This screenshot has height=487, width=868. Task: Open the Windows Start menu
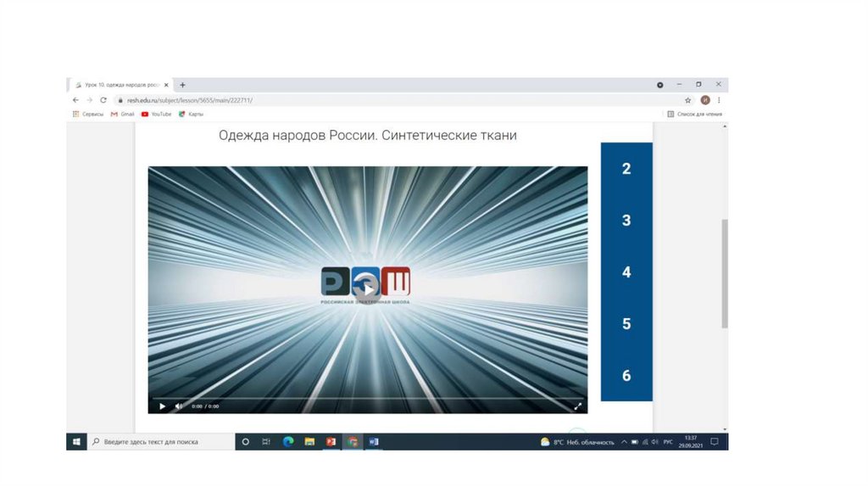coord(76,441)
